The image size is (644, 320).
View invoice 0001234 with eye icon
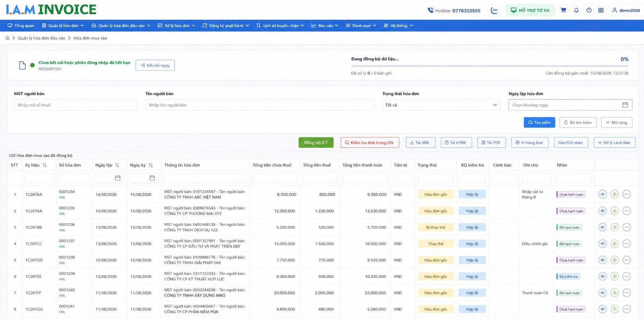[602, 194]
